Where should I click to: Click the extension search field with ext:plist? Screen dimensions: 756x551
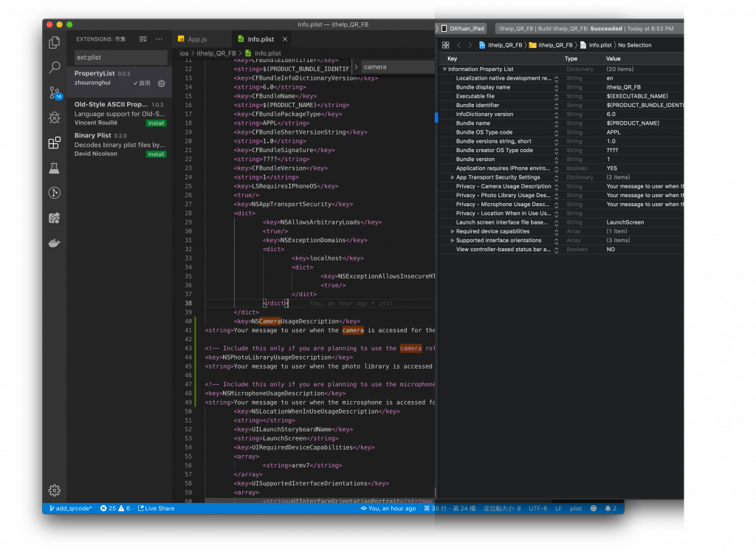(122, 57)
